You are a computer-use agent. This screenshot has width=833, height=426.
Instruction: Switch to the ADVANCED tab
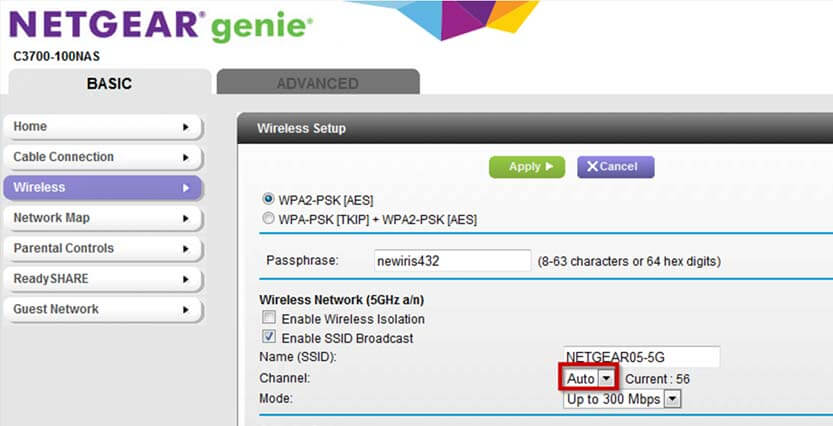coord(318,83)
